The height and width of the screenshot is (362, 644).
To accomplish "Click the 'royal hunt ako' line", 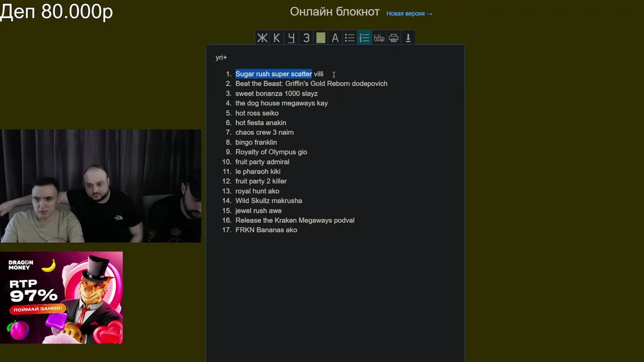I will coord(258,191).
